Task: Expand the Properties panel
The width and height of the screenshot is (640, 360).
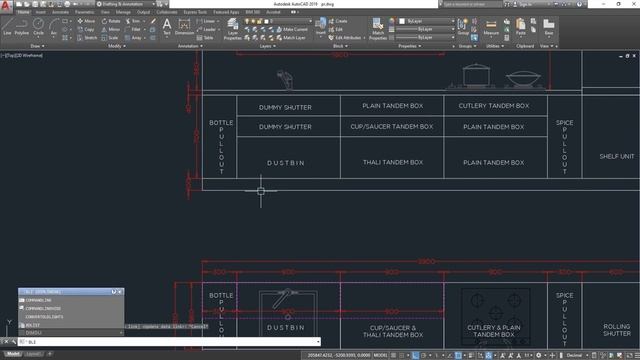Action: (x=410, y=46)
